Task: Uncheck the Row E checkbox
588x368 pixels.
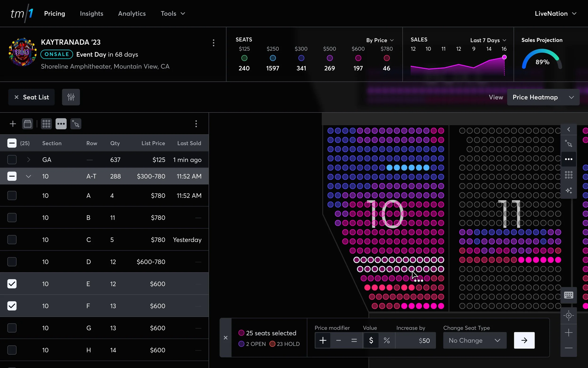Action: (12, 284)
